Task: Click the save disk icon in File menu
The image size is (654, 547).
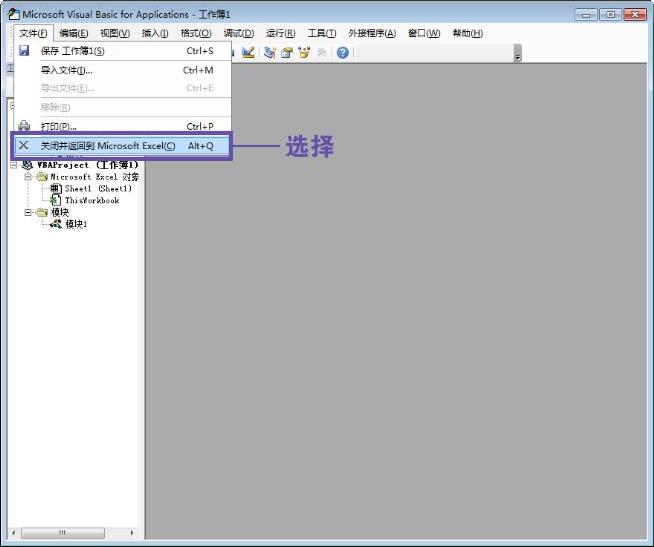Action: pos(24,50)
